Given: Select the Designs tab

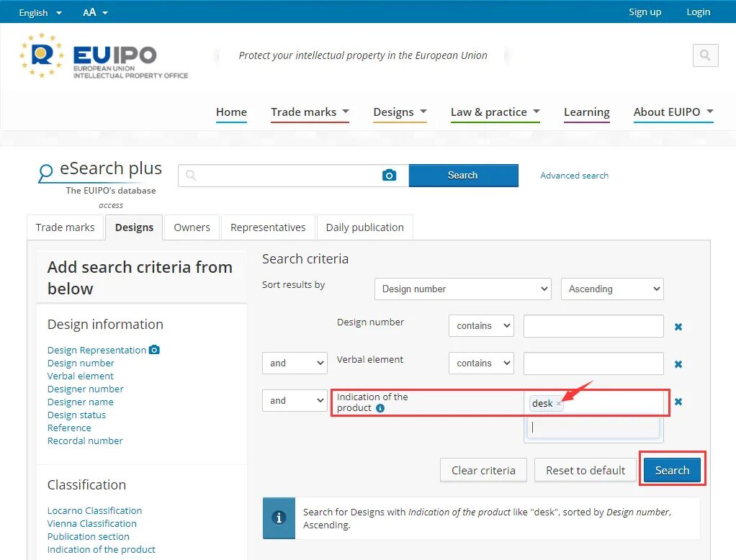Looking at the screenshot, I should 134,227.
